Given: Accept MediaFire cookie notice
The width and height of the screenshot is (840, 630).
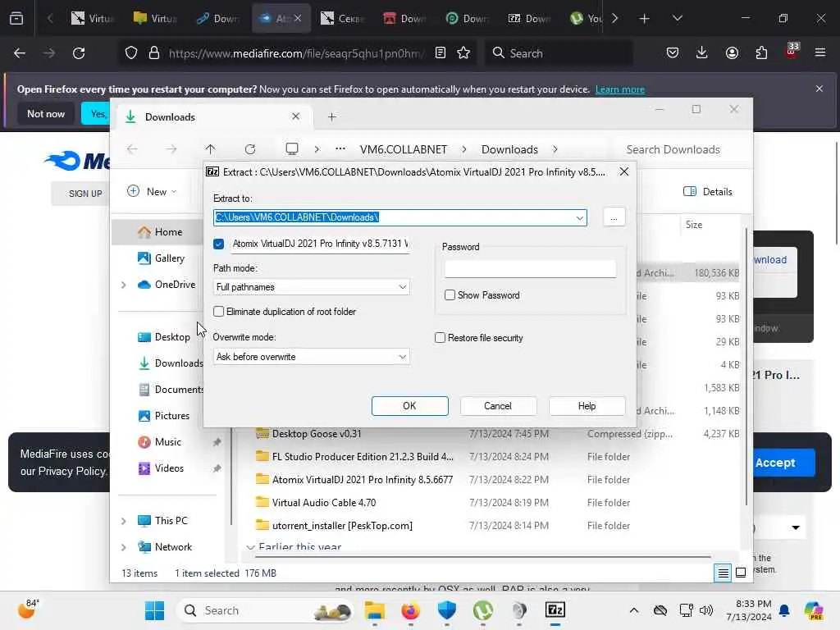Looking at the screenshot, I should [x=775, y=463].
